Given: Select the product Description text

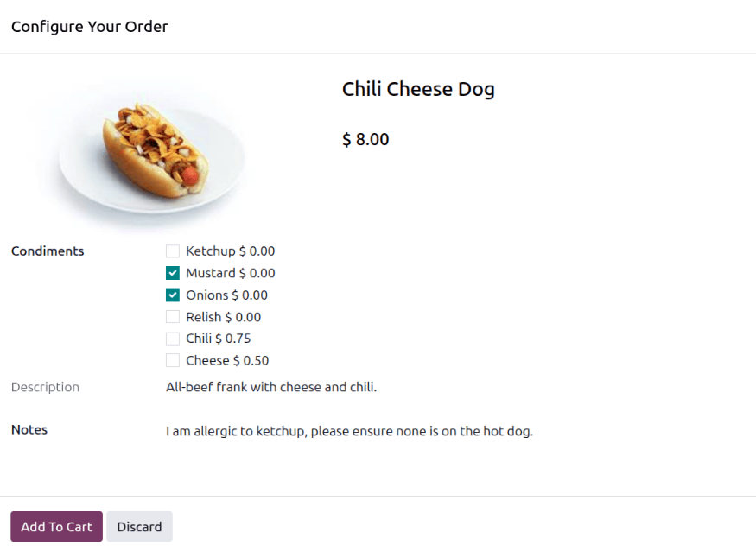Looking at the screenshot, I should (271, 387).
